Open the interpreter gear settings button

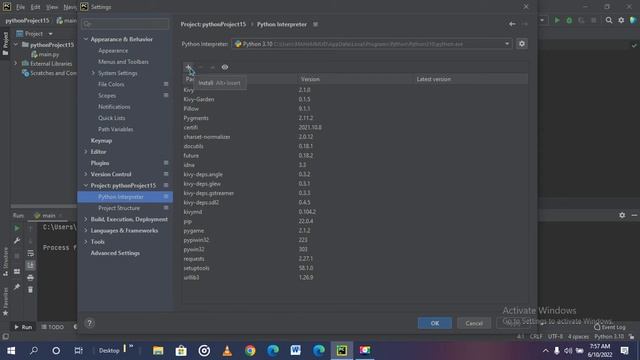(x=522, y=44)
